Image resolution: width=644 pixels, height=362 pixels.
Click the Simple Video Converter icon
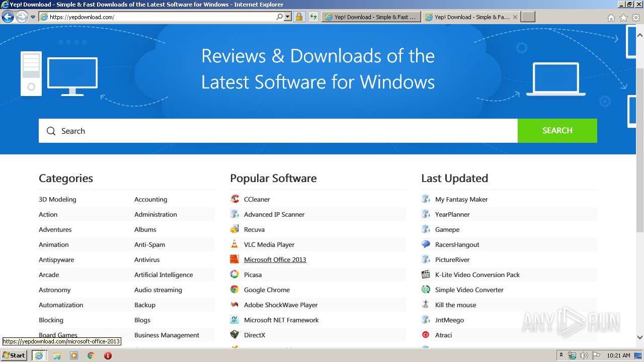(426, 290)
